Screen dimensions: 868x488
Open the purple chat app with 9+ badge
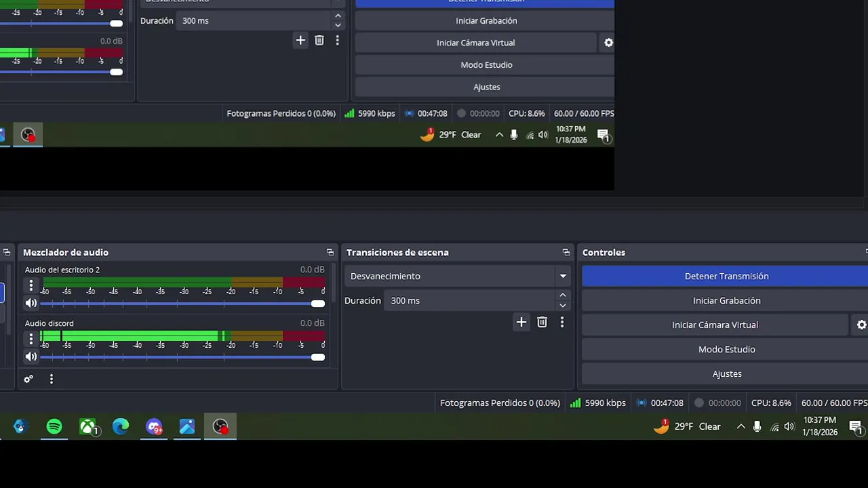(154, 426)
